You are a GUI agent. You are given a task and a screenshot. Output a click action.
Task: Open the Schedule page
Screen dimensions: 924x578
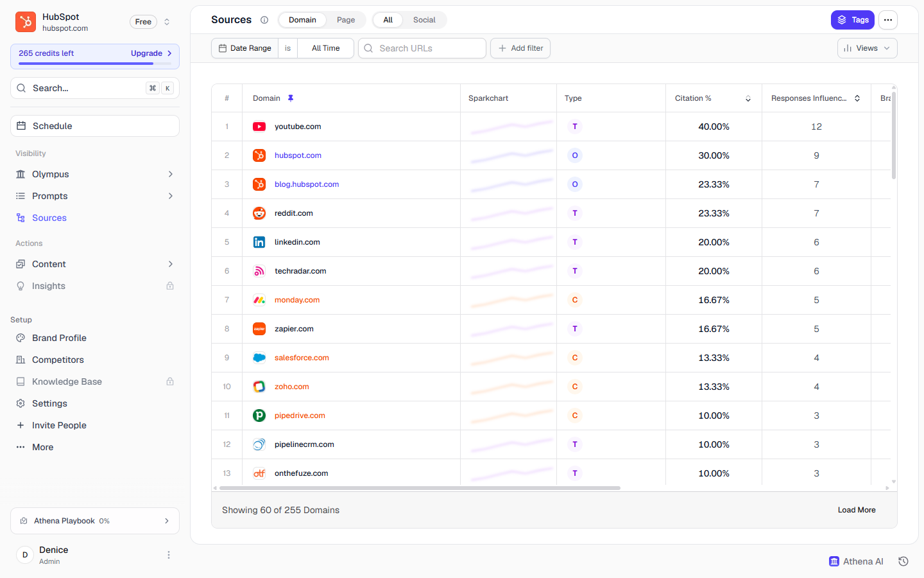pos(95,126)
